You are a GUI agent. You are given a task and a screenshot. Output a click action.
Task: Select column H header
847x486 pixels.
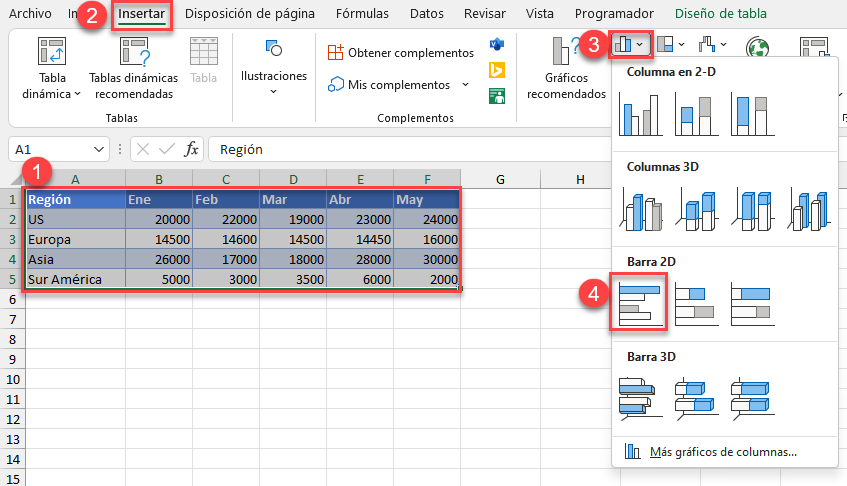click(580, 179)
